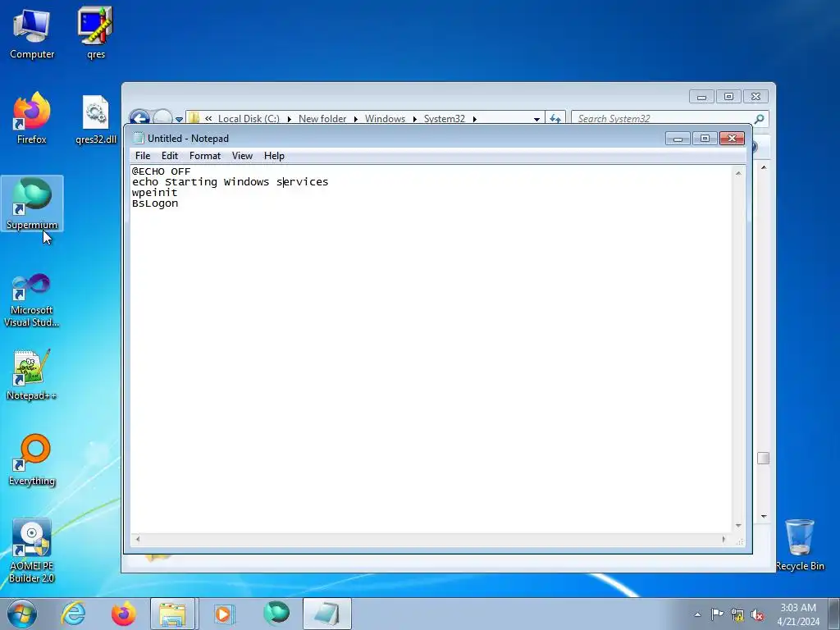Minimize the Notepad window
The image size is (840, 630).
pyautogui.click(x=678, y=139)
